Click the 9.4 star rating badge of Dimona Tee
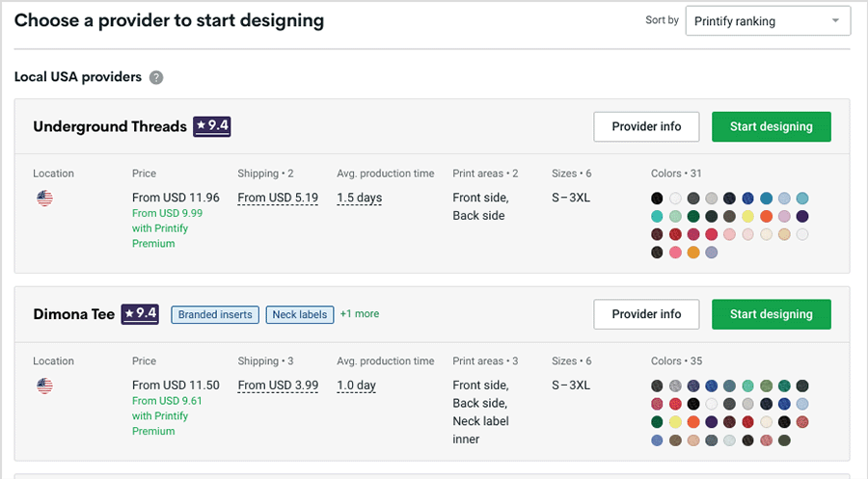The height and width of the screenshot is (479, 868). coord(140,314)
